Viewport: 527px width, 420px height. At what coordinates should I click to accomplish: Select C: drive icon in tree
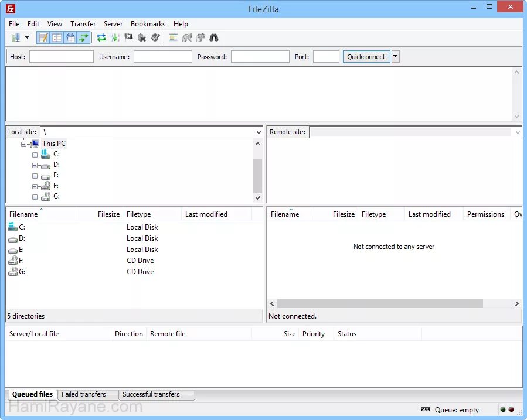pyautogui.click(x=45, y=154)
